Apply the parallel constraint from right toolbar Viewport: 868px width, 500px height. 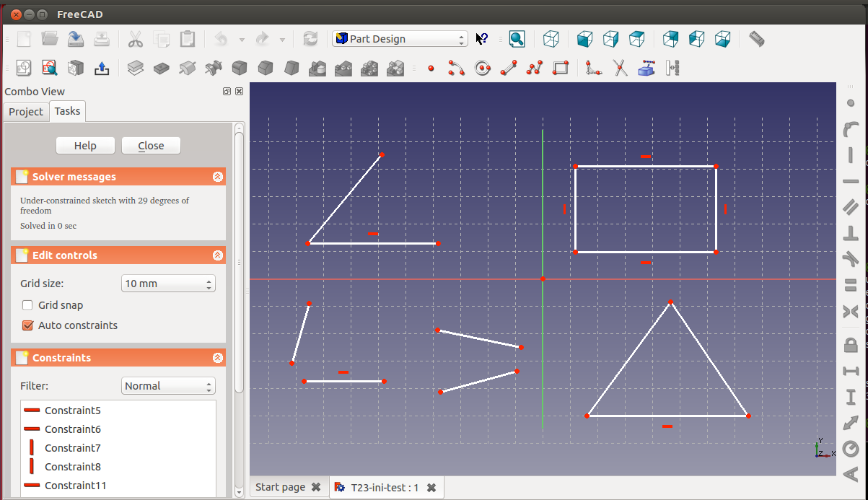coord(851,207)
